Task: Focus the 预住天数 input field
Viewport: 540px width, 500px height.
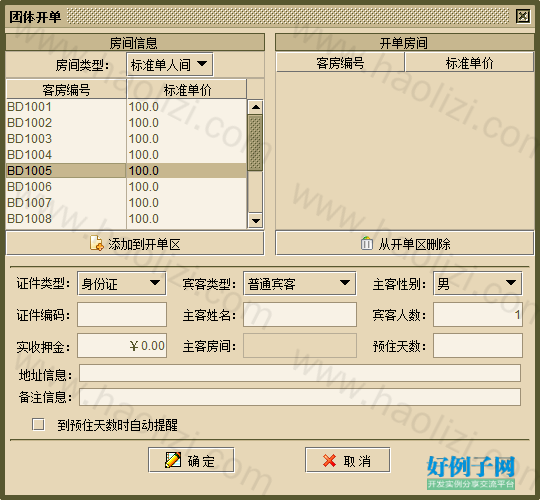Action: 478,345
